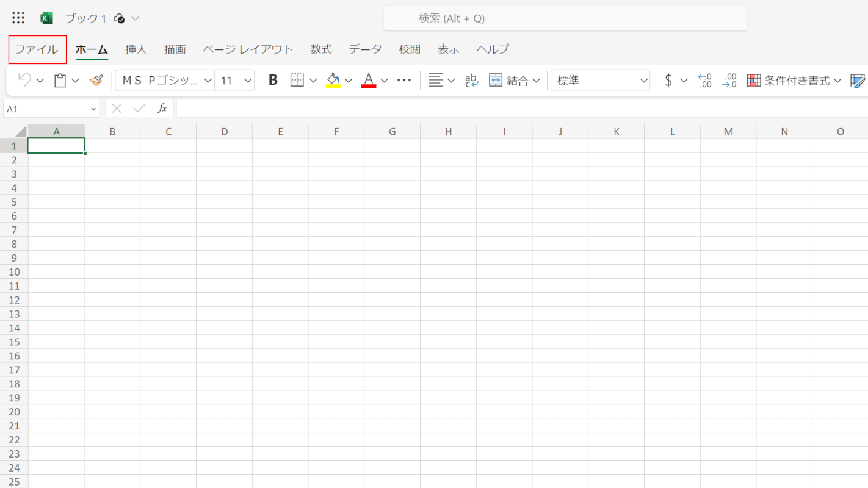Apply the red font color

[x=369, y=80]
